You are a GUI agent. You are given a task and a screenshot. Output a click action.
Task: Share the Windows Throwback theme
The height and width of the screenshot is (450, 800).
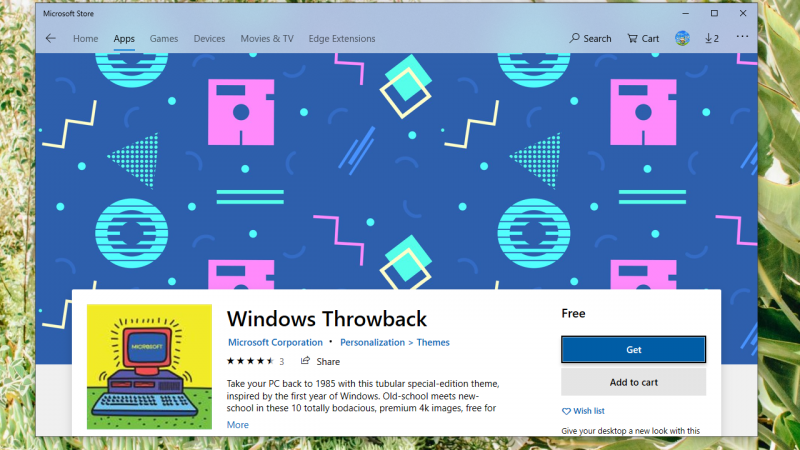(320, 361)
